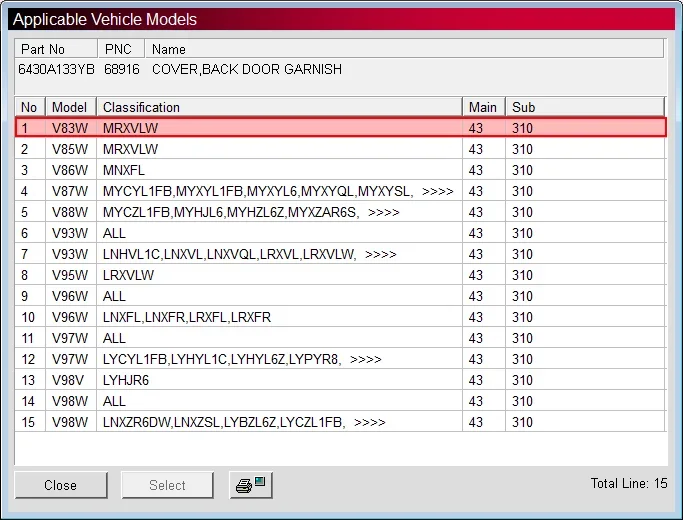Click the Sub column header
683x520 pixels.
pos(585,107)
